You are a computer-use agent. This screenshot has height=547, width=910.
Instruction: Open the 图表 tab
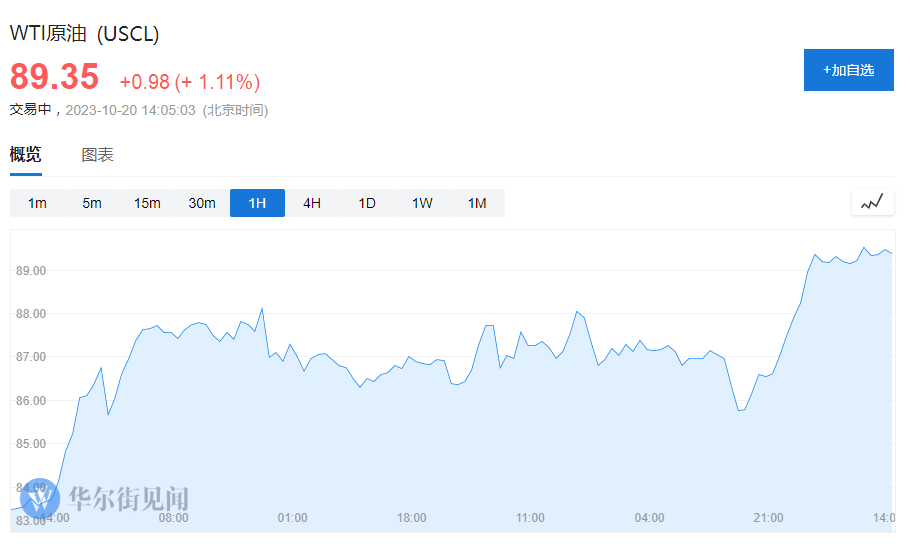[x=97, y=155]
